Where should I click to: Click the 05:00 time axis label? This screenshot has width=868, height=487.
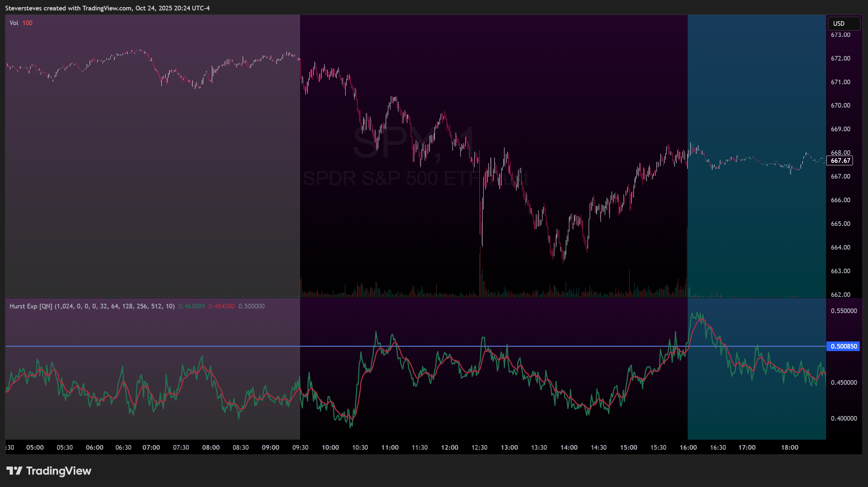[x=35, y=448]
